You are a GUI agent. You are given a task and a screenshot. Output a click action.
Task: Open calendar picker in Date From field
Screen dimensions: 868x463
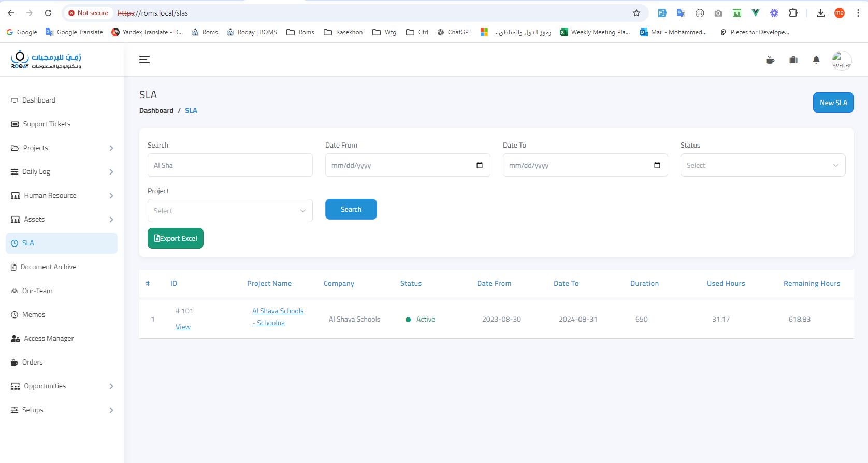(480, 165)
